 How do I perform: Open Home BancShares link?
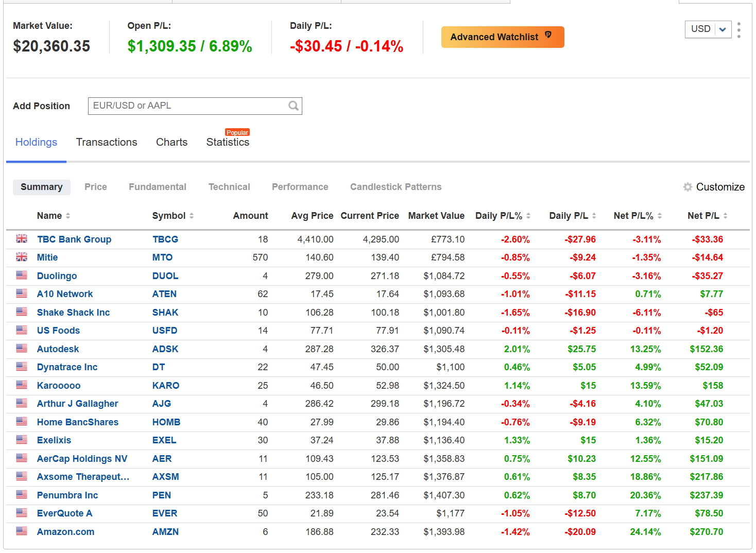(x=77, y=422)
